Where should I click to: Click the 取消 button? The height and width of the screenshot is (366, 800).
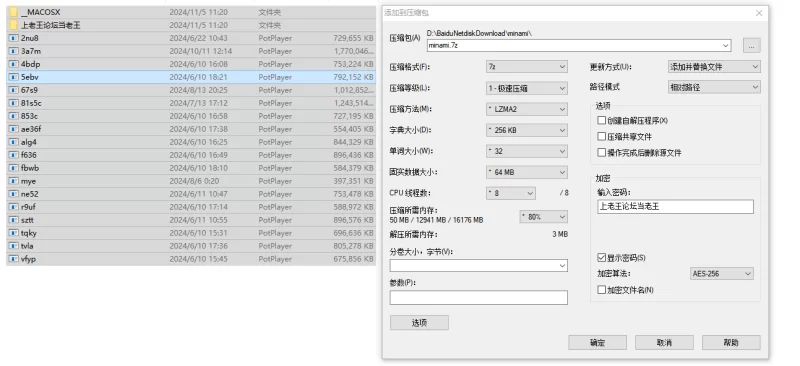pyautogui.click(x=664, y=343)
